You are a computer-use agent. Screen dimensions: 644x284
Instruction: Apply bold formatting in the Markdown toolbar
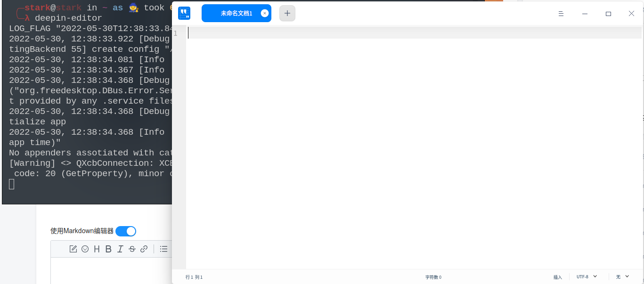[x=108, y=249]
